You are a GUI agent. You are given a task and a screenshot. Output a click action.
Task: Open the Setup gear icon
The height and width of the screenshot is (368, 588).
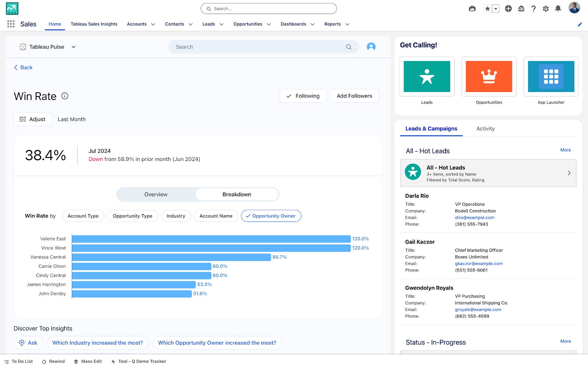[x=546, y=8]
